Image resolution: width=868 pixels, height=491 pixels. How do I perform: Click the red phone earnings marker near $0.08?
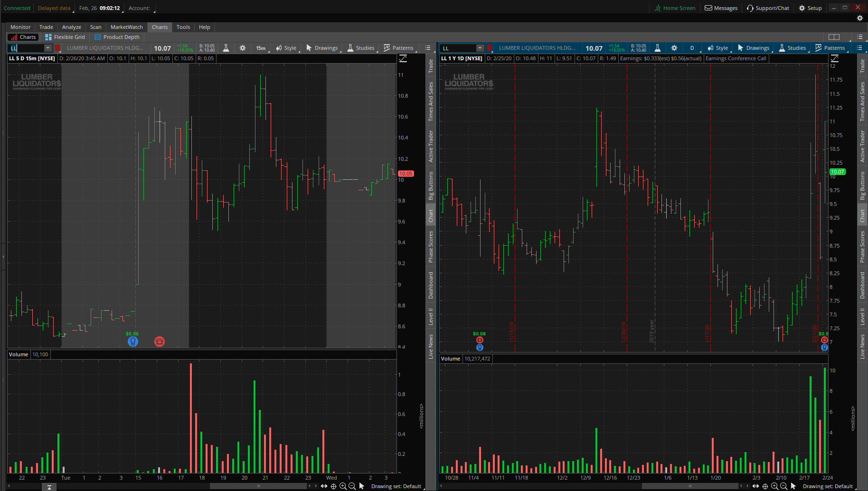[480, 340]
